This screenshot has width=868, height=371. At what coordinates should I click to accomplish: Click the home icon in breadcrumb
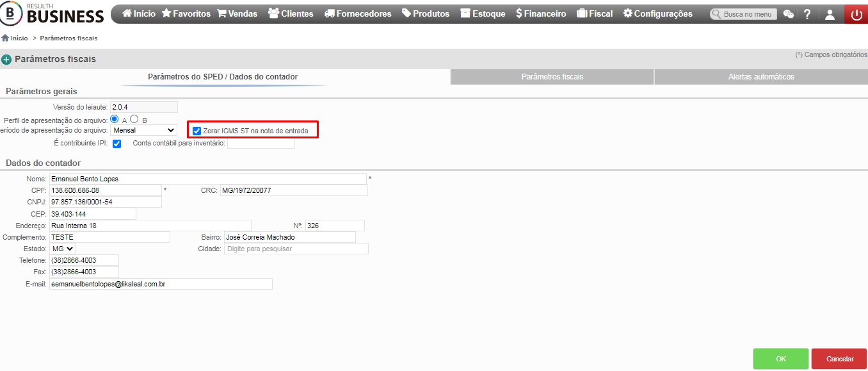[x=5, y=38]
